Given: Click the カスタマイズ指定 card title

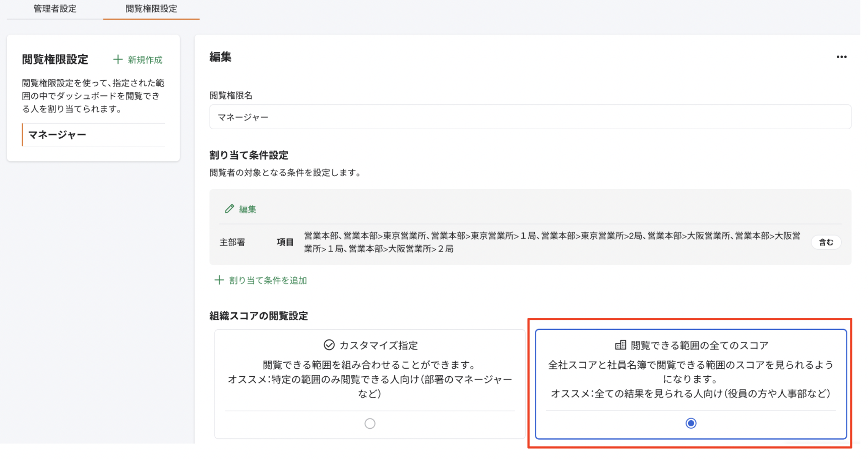Looking at the screenshot, I should 378,346.
